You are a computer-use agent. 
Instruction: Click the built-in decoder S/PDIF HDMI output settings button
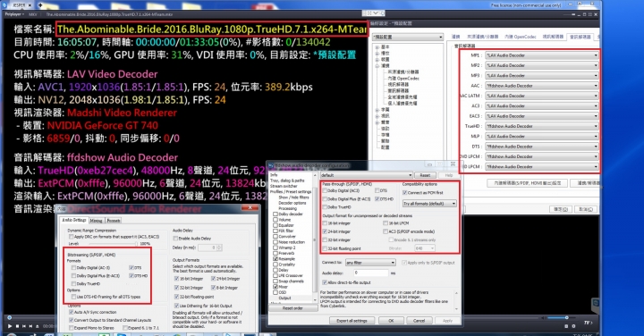point(527,183)
